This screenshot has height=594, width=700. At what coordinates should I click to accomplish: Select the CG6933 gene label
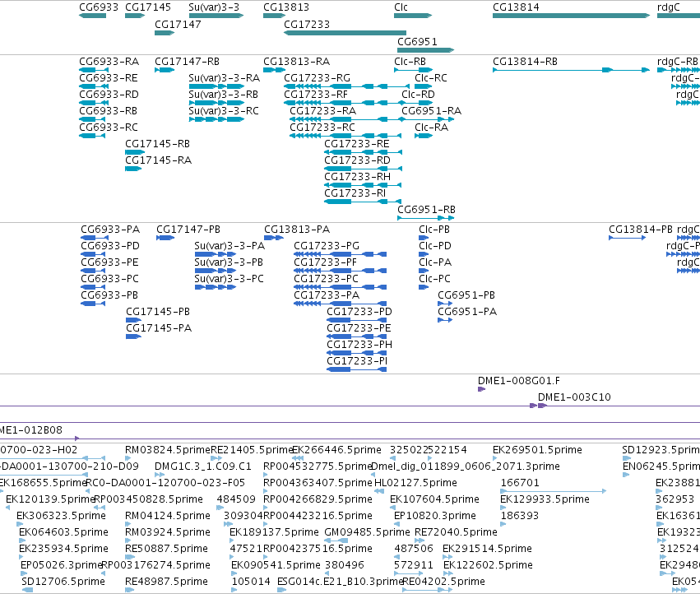point(99,7)
